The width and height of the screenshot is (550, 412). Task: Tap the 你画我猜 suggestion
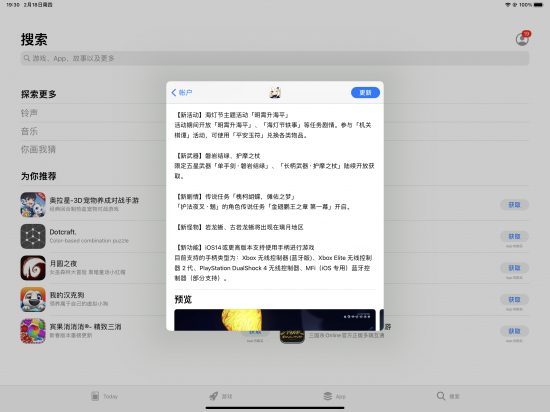(38, 149)
